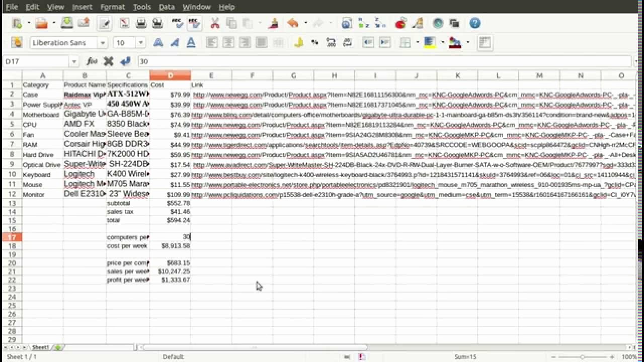The width and height of the screenshot is (644, 362).
Task: Switch to the Sheet1 tab
Action: 40,347
